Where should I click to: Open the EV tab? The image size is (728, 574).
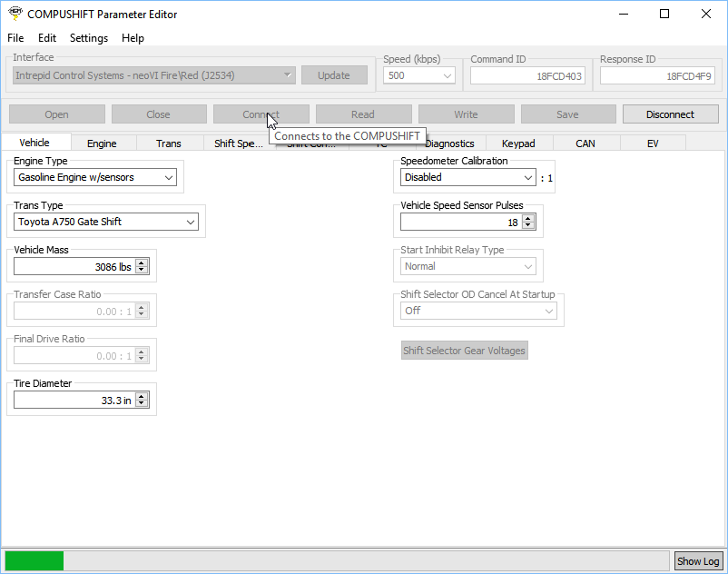click(652, 143)
